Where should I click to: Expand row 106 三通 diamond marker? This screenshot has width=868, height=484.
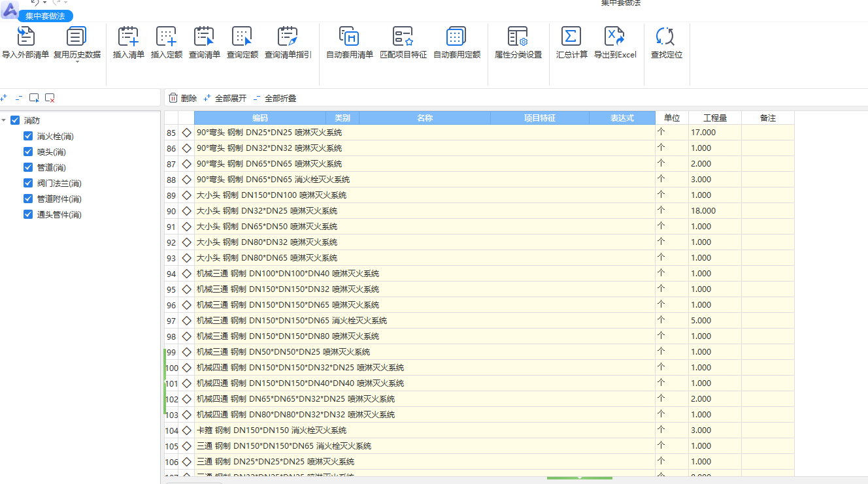point(186,462)
